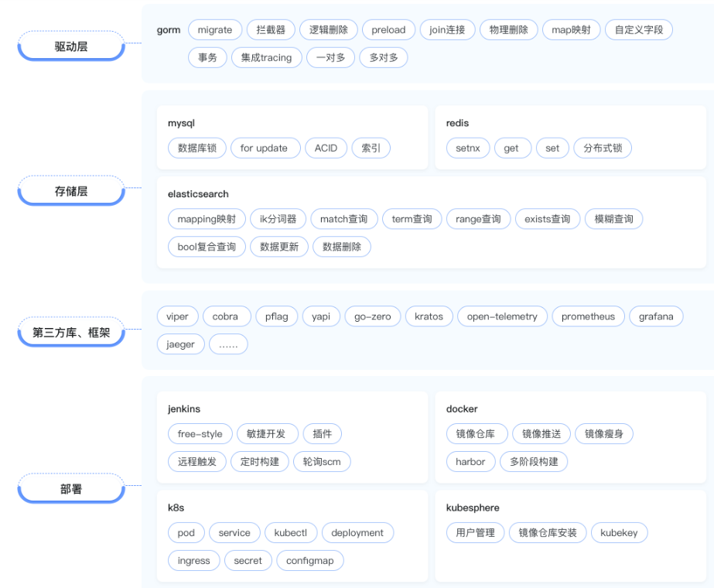Screen dimensions: 714x588
Task: Select the preload tag in gorm row
Action: pos(388,29)
